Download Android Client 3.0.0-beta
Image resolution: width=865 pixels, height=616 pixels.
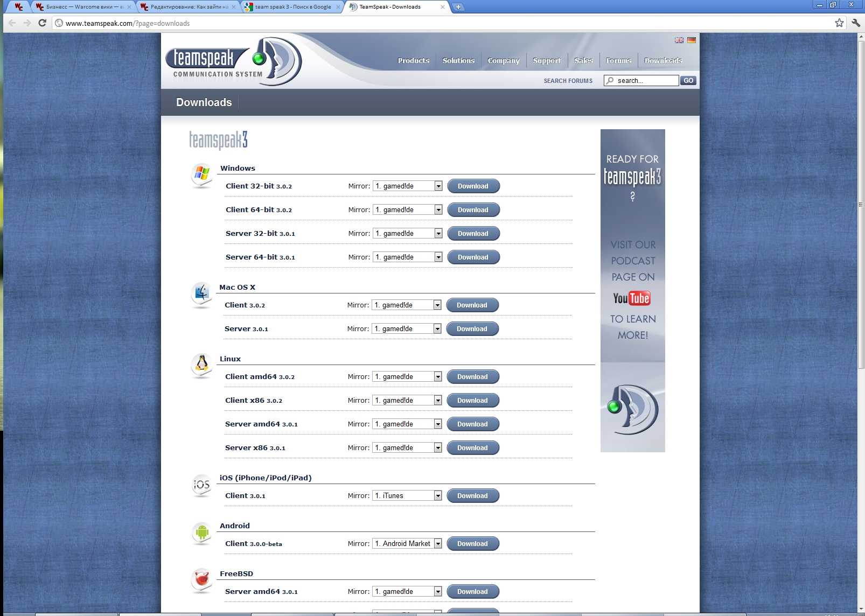coord(473,543)
